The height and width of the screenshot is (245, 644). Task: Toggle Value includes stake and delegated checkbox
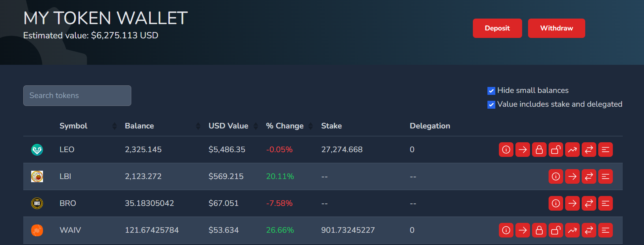[x=491, y=105]
